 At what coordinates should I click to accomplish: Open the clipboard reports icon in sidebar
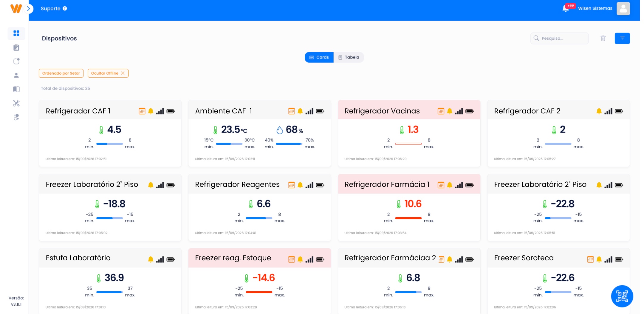click(16, 47)
